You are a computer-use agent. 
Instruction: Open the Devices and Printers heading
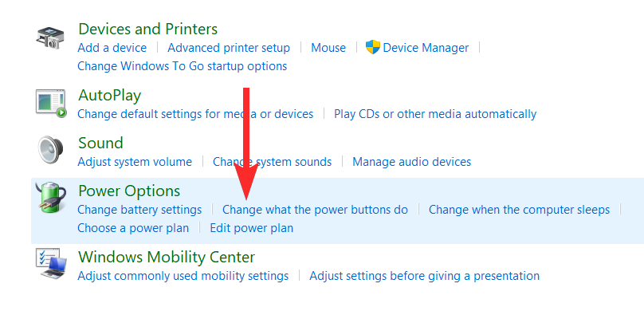(x=148, y=29)
